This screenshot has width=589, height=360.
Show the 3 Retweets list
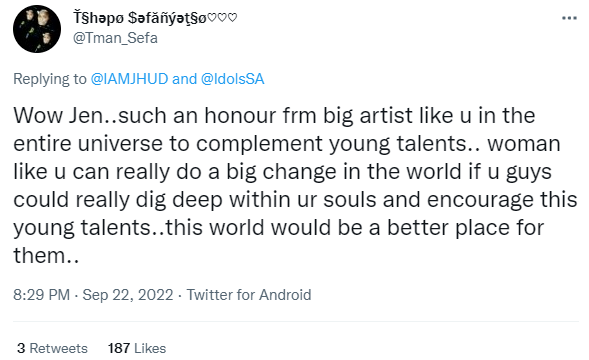52,348
